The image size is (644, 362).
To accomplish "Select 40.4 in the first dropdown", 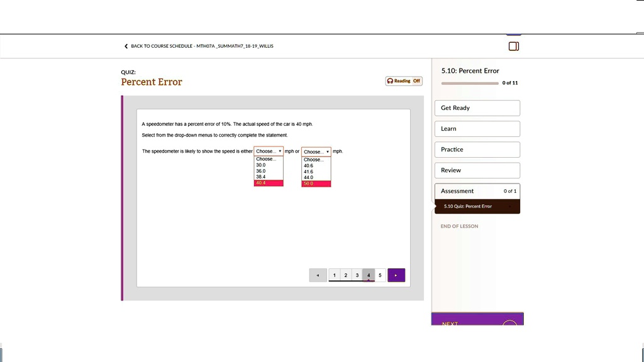I will point(269,182).
